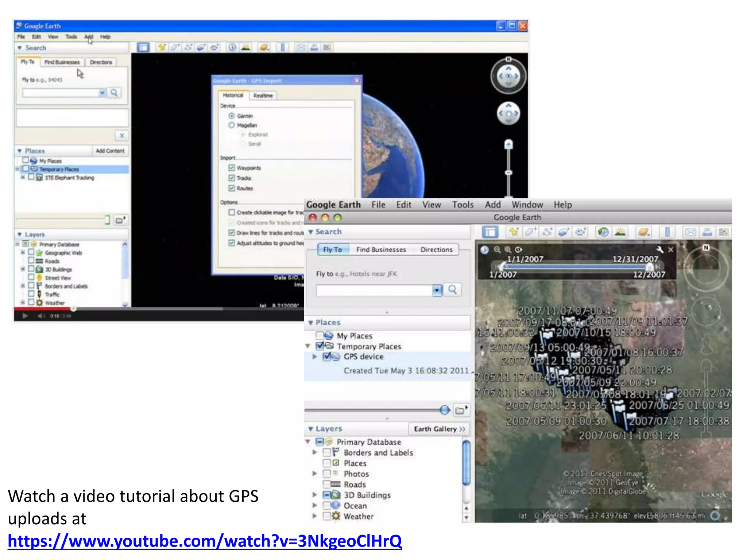Uncheck Routes in the GPS Import dialog
The height and width of the screenshot is (560, 747).
(x=232, y=188)
